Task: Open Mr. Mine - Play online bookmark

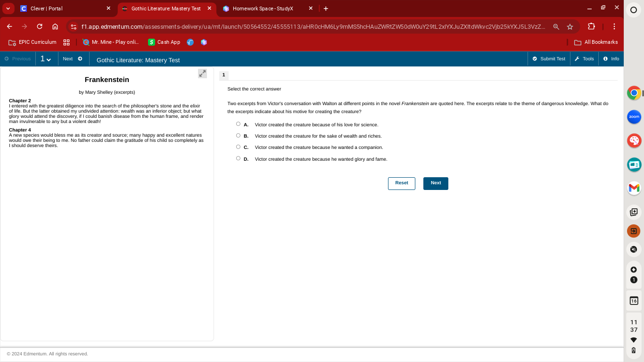Action: (111, 42)
